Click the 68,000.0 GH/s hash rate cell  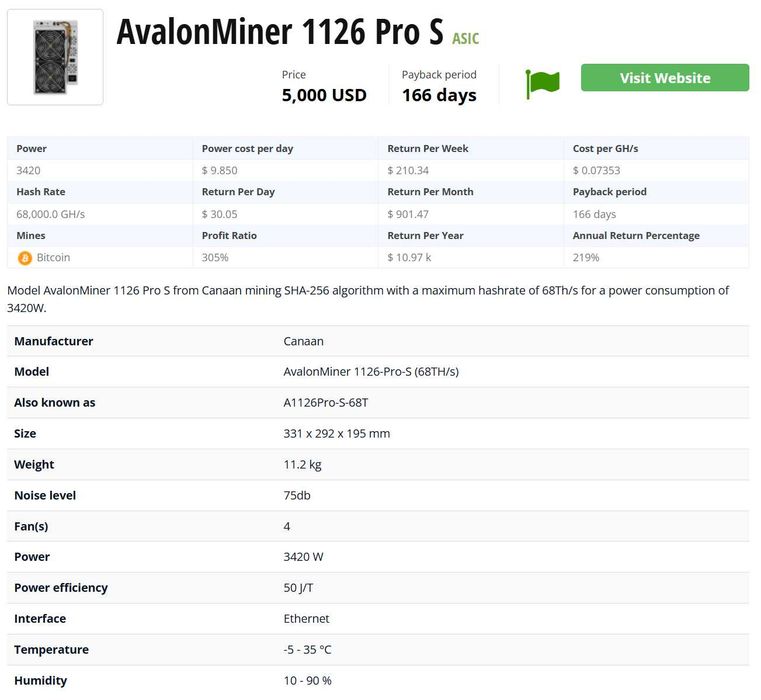click(x=100, y=214)
